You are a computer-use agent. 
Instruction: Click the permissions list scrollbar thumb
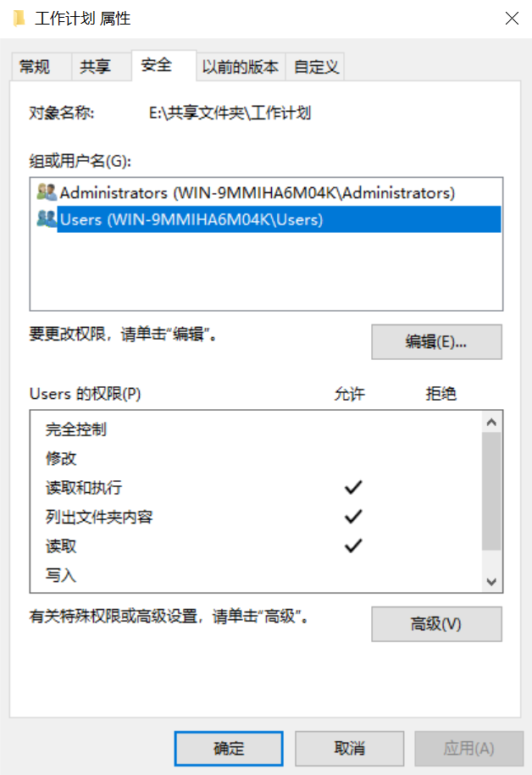click(x=491, y=490)
